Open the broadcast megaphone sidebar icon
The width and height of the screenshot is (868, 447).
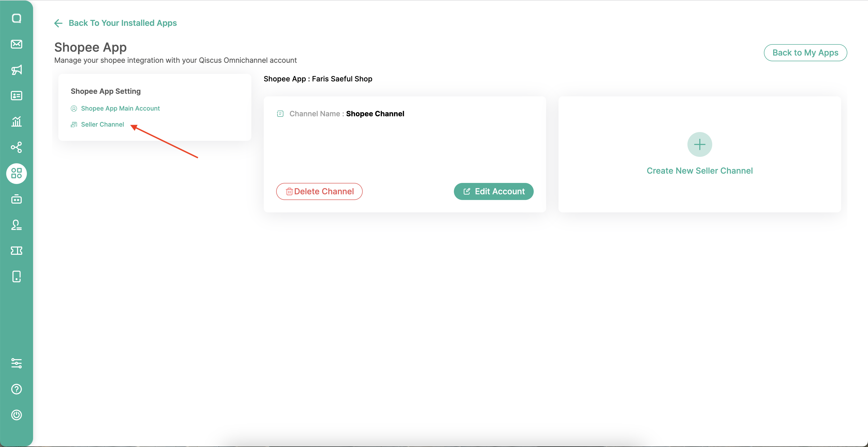click(x=17, y=70)
